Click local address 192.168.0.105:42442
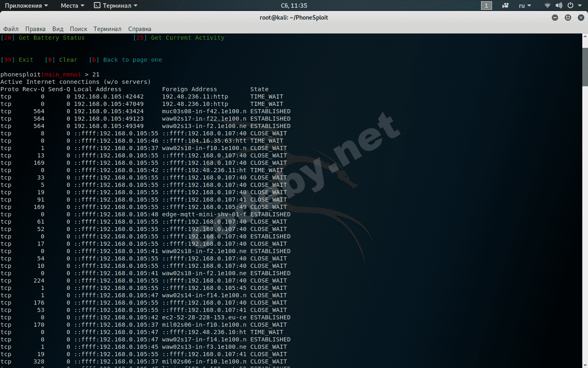 point(109,96)
